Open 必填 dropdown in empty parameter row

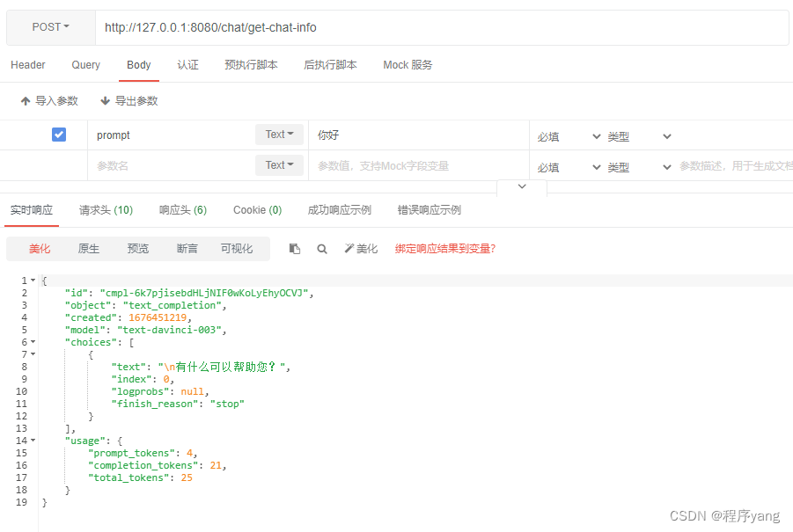tap(569, 167)
